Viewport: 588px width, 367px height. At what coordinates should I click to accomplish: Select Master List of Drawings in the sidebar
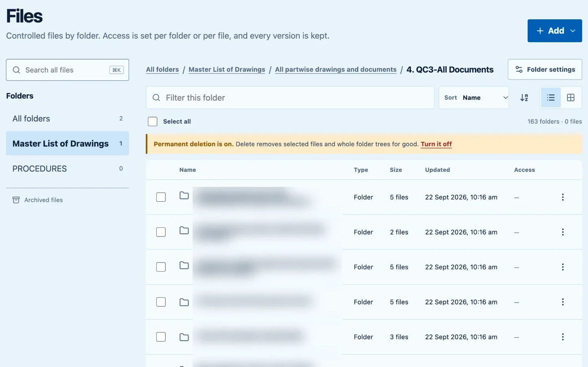67,143
